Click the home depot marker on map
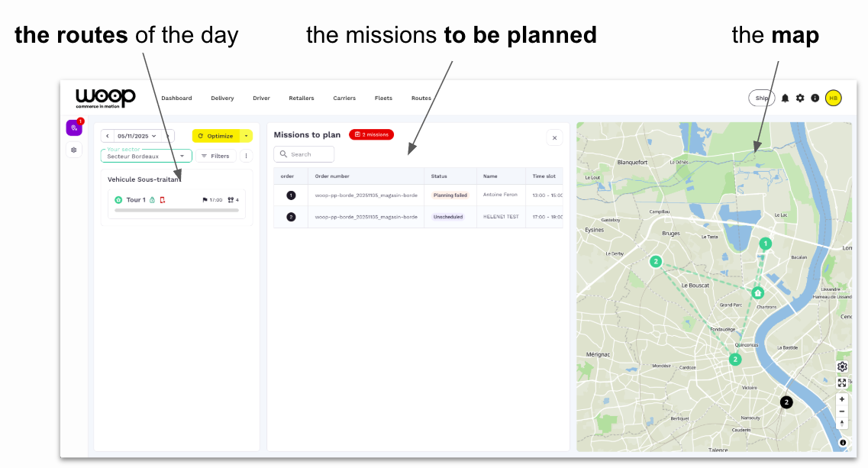 click(x=757, y=293)
